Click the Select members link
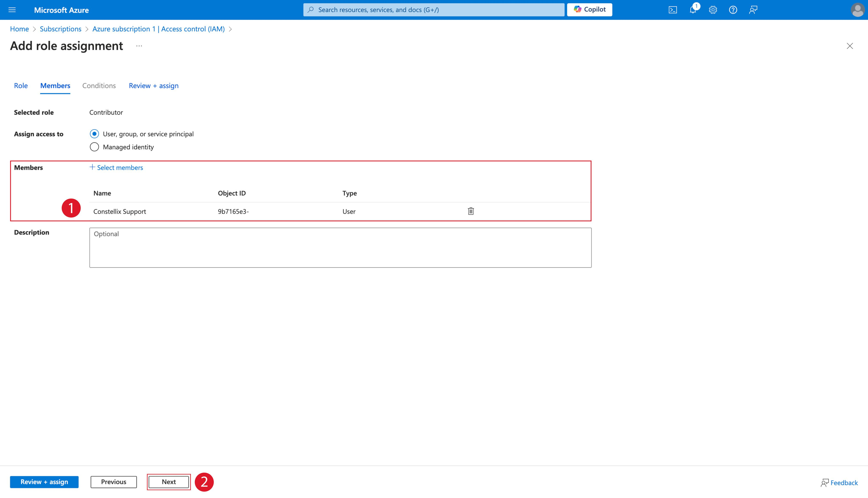This screenshot has width=868, height=498. tap(116, 168)
